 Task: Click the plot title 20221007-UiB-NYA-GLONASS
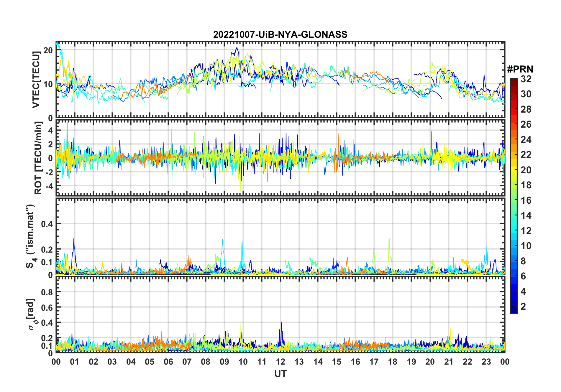(x=280, y=34)
